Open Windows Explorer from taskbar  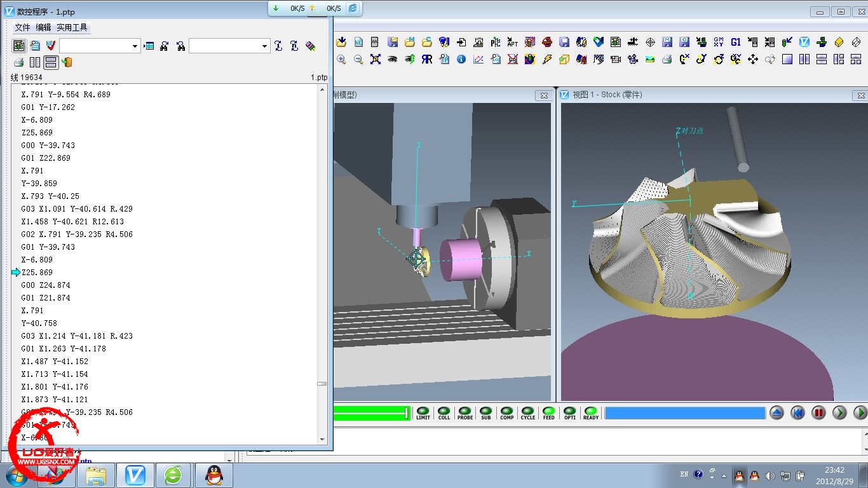[96, 475]
